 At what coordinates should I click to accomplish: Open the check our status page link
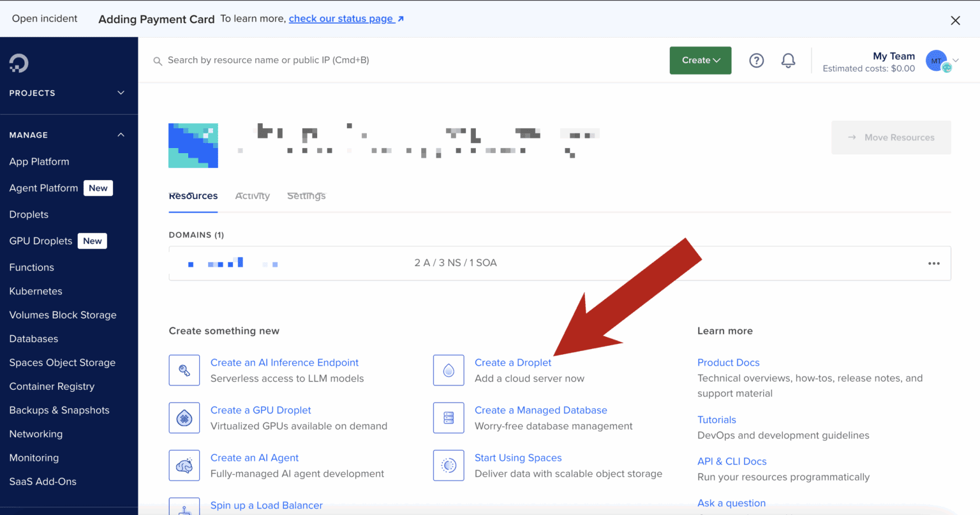point(341,19)
